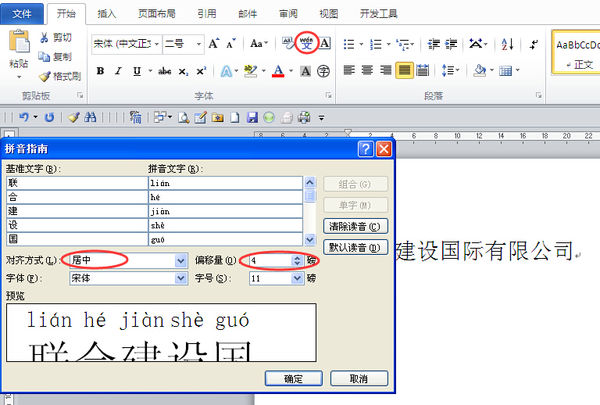Switch to the 审阅 tab
The width and height of the screenshot is (600, 405).
point(288,14)
